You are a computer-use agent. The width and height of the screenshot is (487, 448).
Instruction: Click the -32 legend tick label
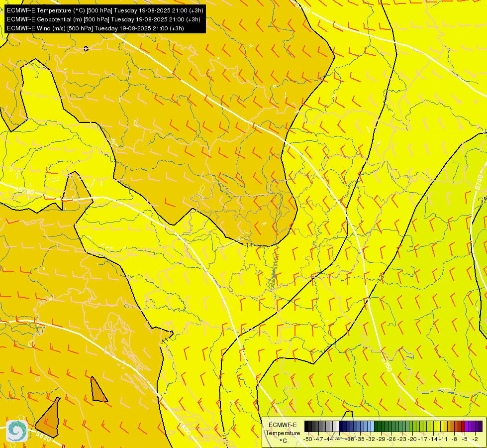point(371,440)
